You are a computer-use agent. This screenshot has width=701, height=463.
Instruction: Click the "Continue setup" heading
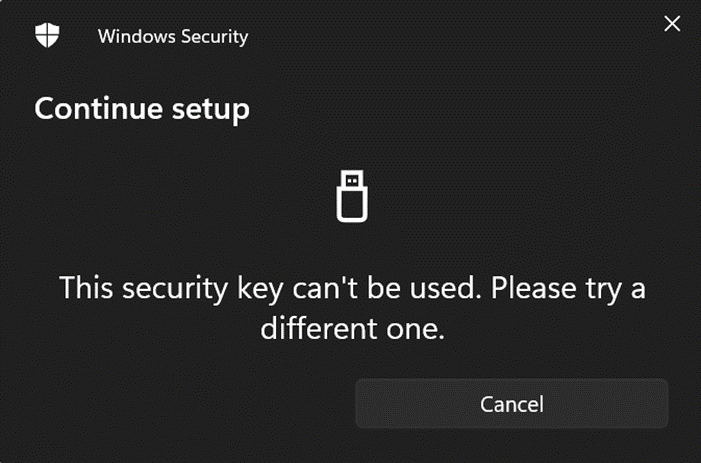(x=142, y=108)
